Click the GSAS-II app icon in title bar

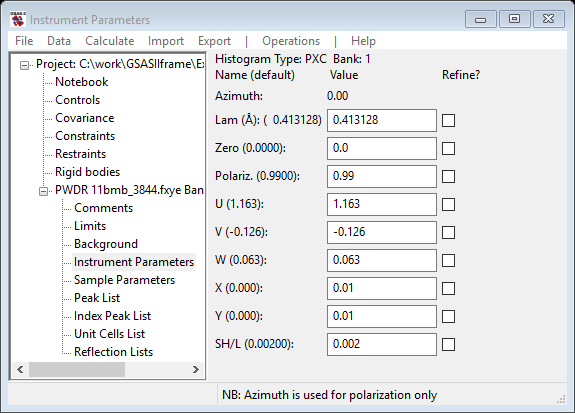point(18,19)
